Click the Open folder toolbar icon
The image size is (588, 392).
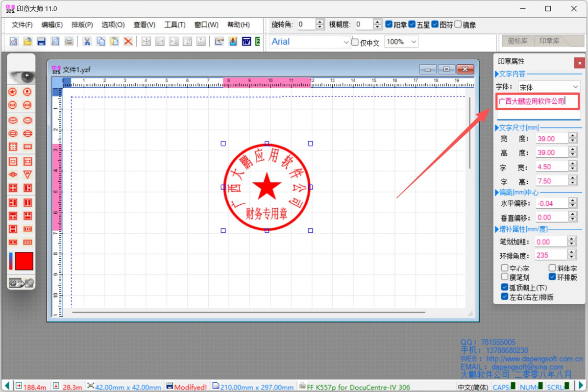[x=28, y=42]
